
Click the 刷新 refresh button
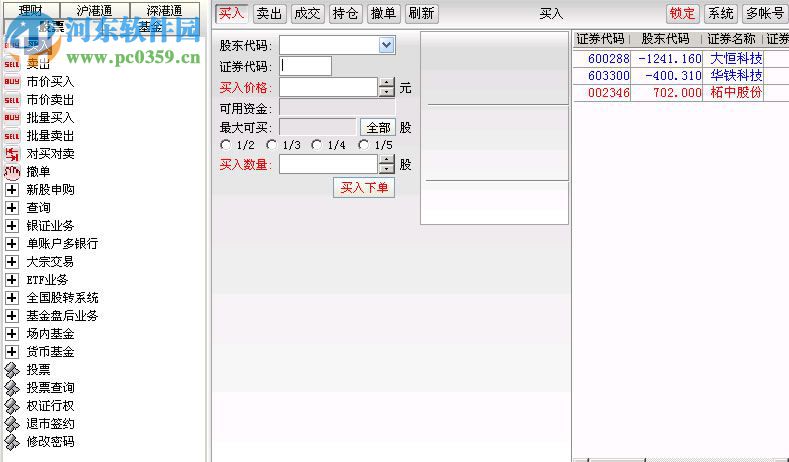click(422, 14)
